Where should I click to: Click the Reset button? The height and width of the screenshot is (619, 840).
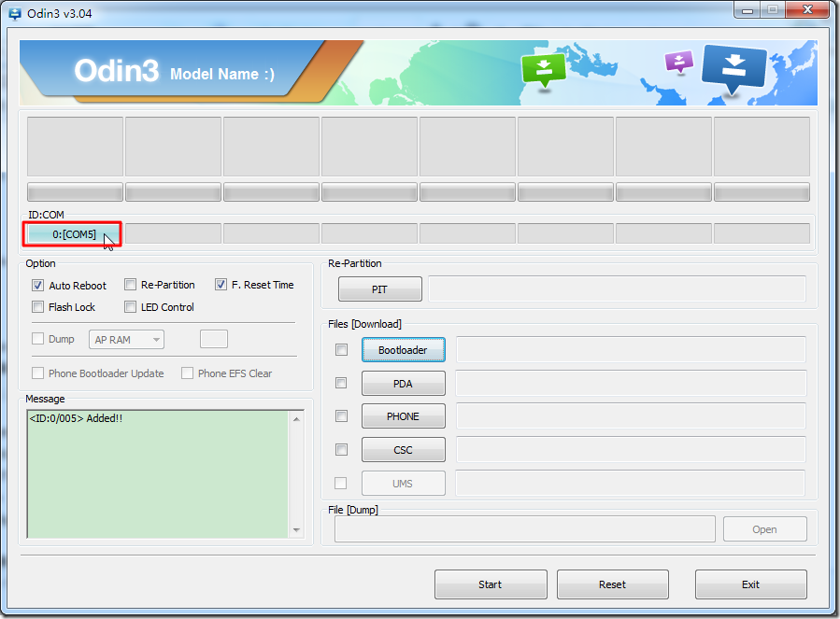(613, 584)
